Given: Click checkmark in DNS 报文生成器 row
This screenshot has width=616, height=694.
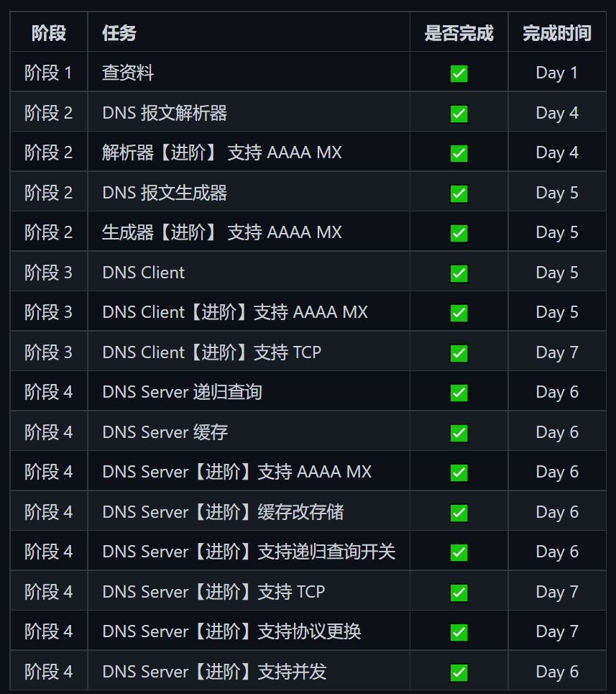Looking at the screenshot, I should (459, 193).
